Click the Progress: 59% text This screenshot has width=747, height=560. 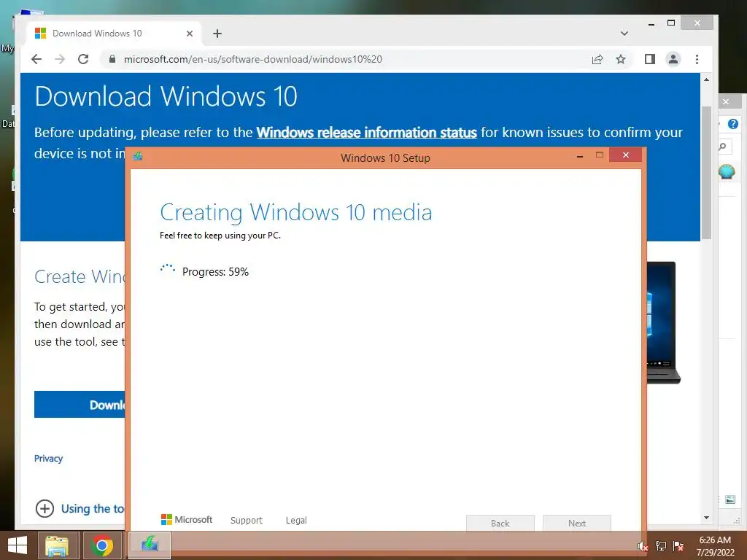tap(215, 272)
